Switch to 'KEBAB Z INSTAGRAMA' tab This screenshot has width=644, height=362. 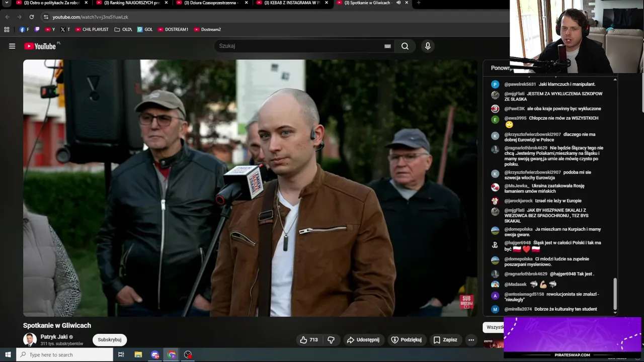(292, 3)
